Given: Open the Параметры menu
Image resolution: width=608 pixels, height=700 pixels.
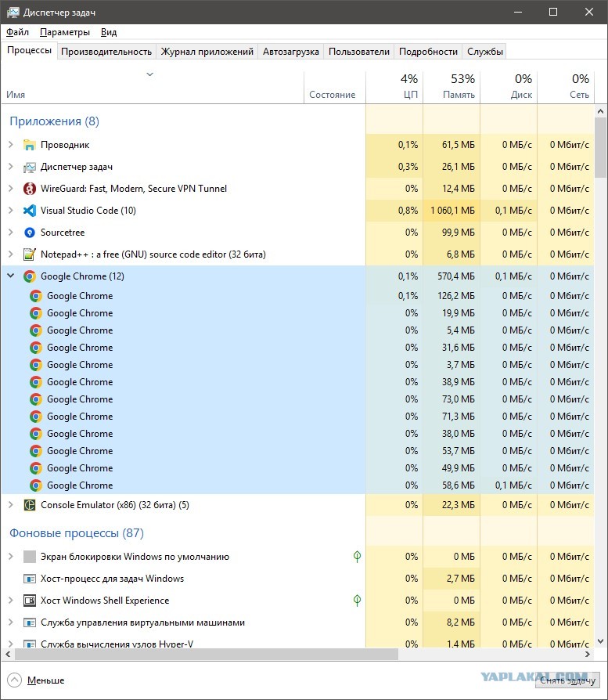Looking at the screenshot, I should click(x=65, y=32).
